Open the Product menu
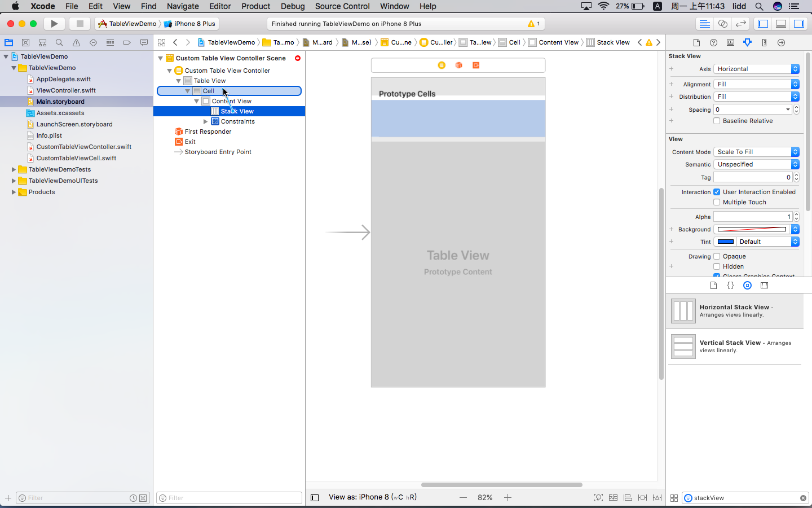 pos(255,6)
